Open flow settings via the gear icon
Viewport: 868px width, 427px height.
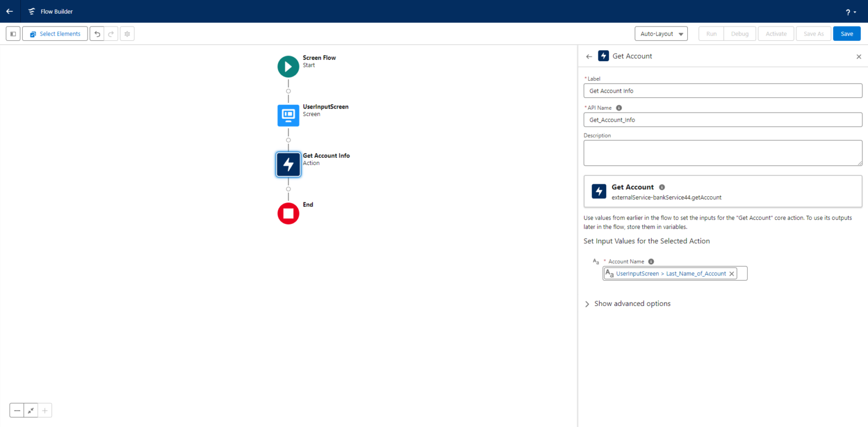pyautogui.click(x=127, y=33)
